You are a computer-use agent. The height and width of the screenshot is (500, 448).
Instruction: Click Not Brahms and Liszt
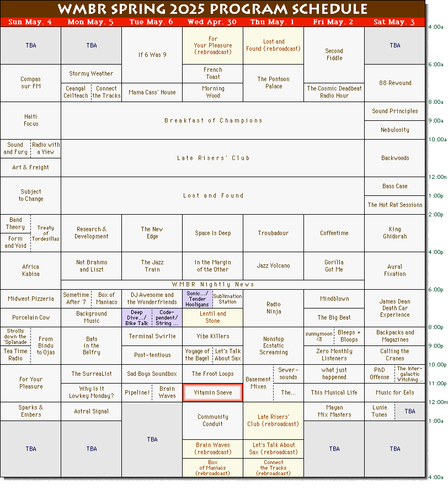91,266
